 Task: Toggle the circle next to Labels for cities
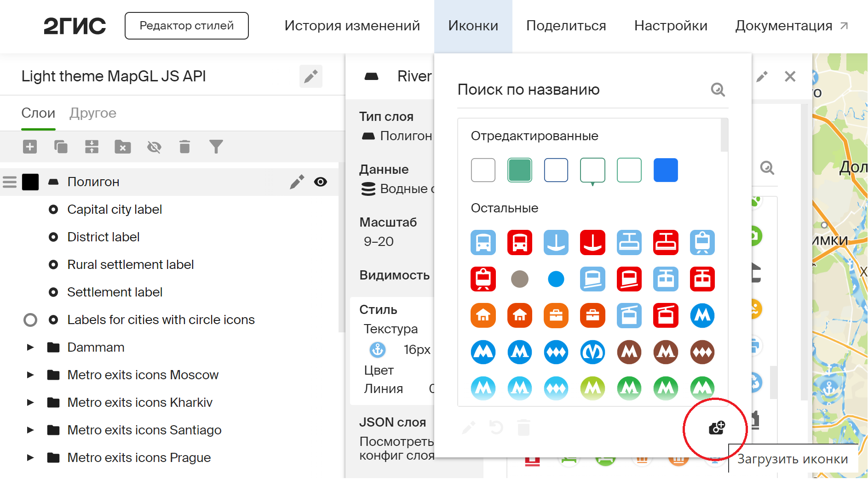click(x=30, y=319)
